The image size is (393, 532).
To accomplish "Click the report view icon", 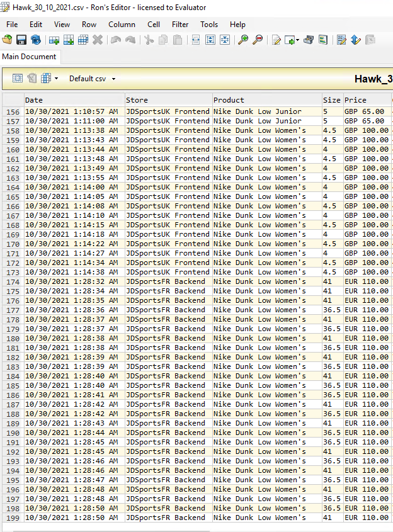I will click(323, 40).
